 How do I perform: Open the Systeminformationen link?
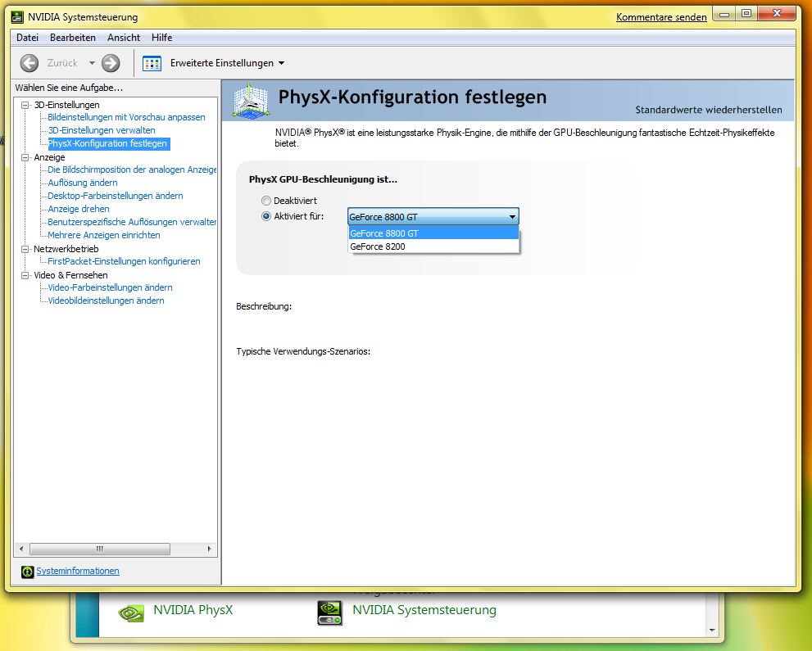coord(78,571)
